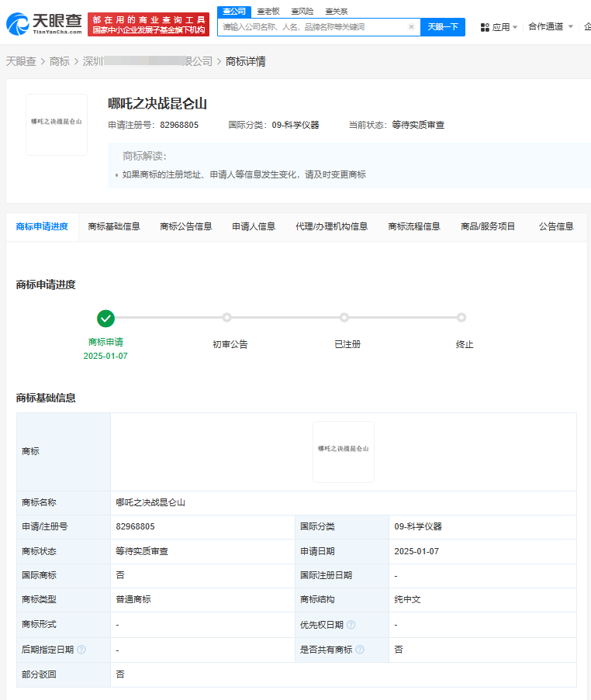Select the 查老板 search type
The image size is (591, 700).
pyautogui.click(x=268, y=11)
